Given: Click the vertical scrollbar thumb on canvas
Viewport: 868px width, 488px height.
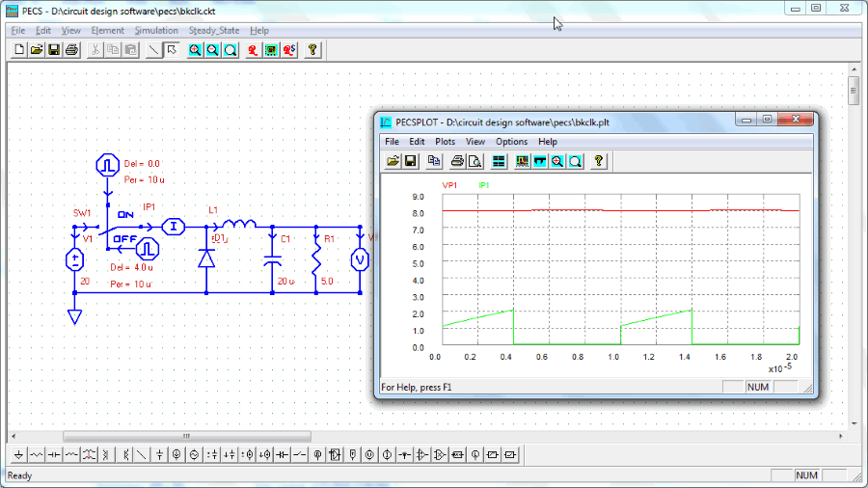Looking at the screenshot, I should 854,91.
